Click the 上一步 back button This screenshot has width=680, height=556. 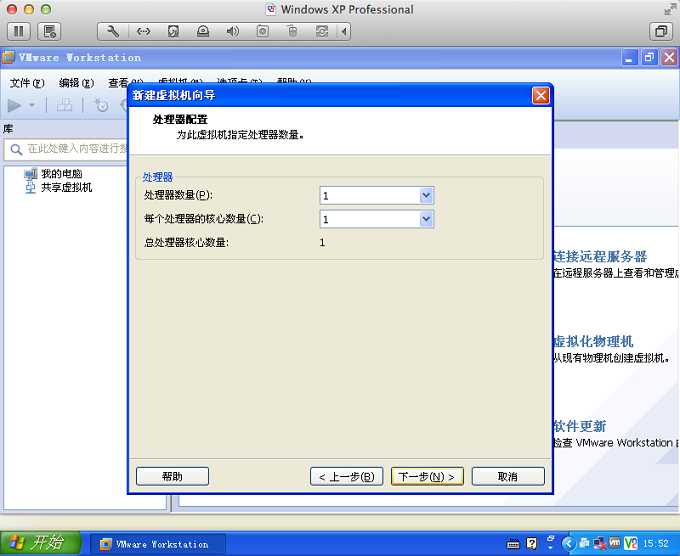click(347, 477)
